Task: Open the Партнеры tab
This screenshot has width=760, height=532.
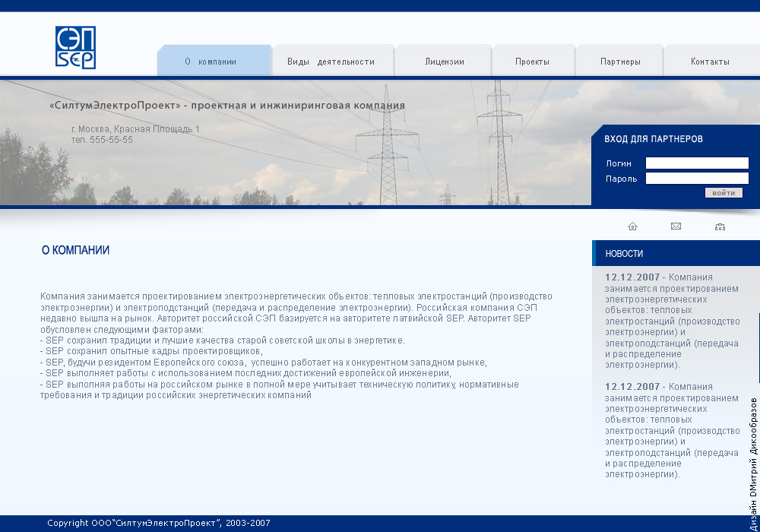Action: (x=619, y=61)
